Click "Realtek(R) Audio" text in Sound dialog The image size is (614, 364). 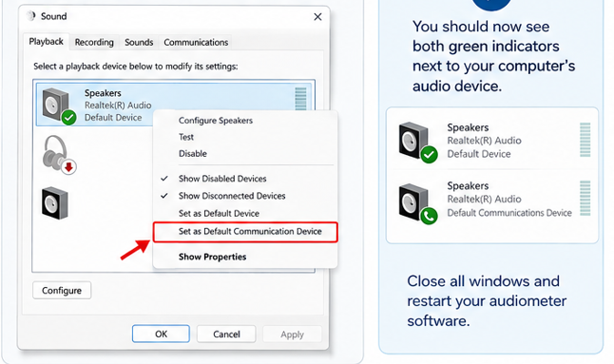(118, 105)
